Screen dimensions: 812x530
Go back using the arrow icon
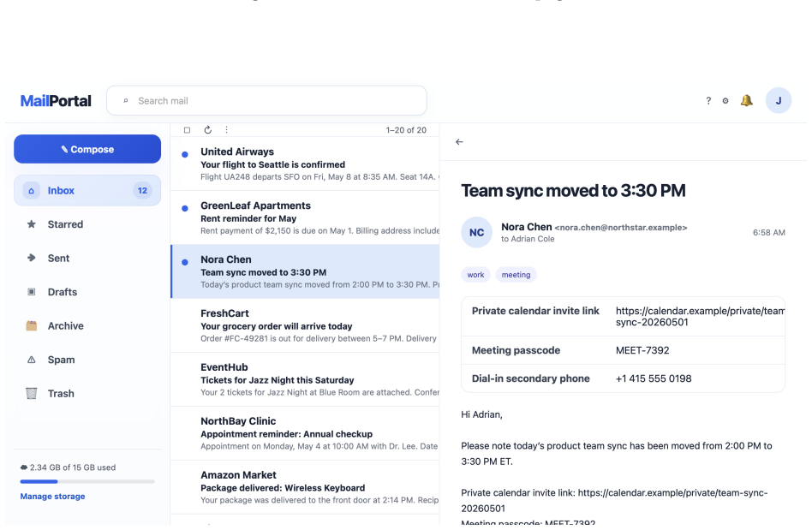pyautogui.click(x=459, y=142)
